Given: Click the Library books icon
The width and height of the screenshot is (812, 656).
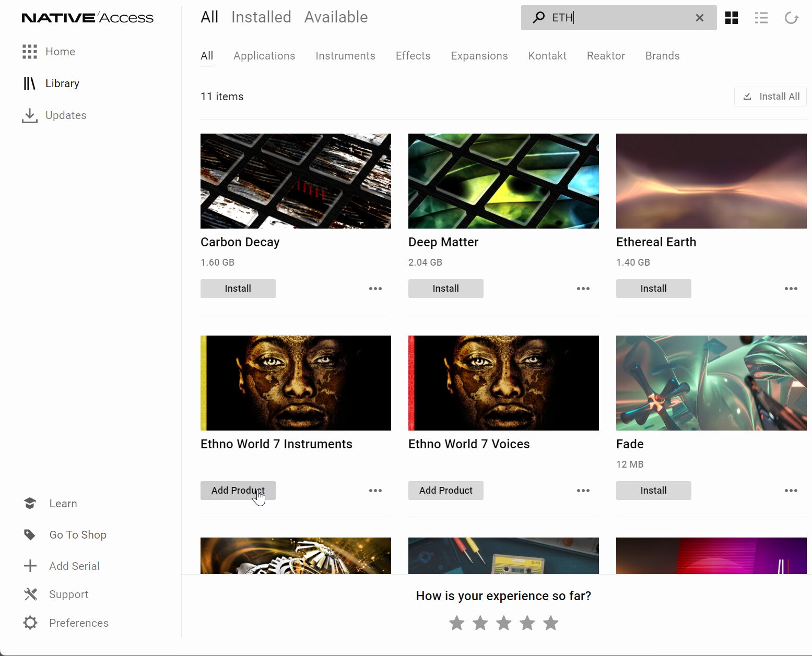Looking at the screenshot, I should [x=29, y=84].
